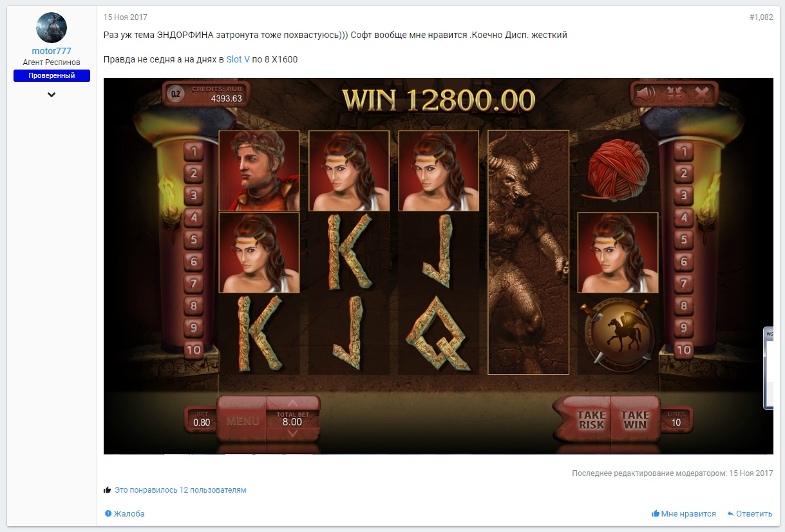Open the game MENU button
Viewport: 785px width, 532px height.
click(243, 421)
